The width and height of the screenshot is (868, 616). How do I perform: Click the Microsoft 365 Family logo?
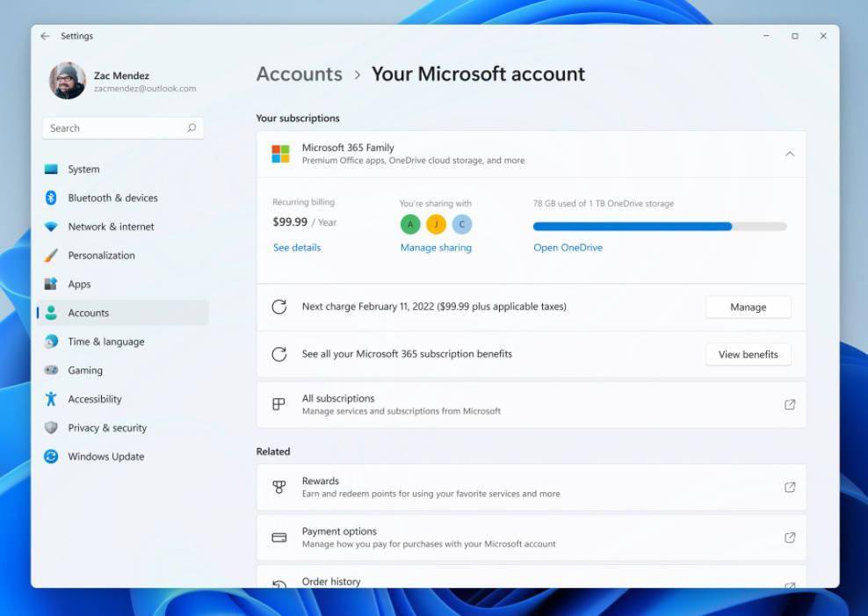pyautogui.click(x=280, y=153)
